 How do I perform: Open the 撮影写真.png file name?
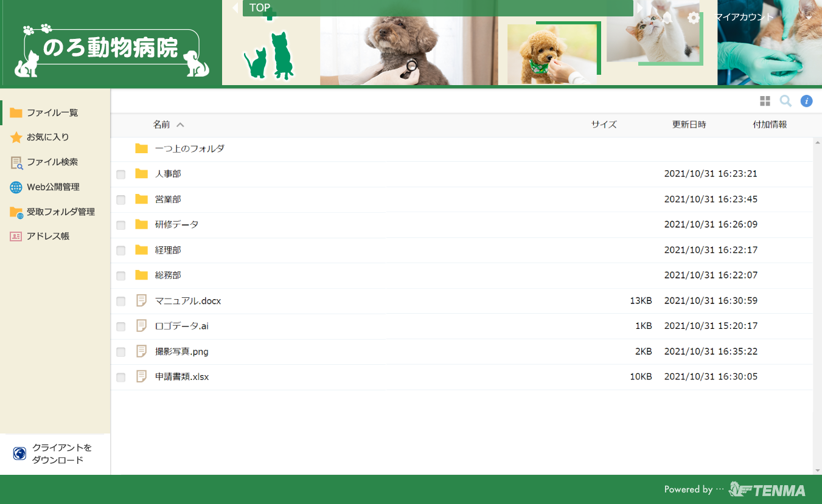click(x=182, y=351)
